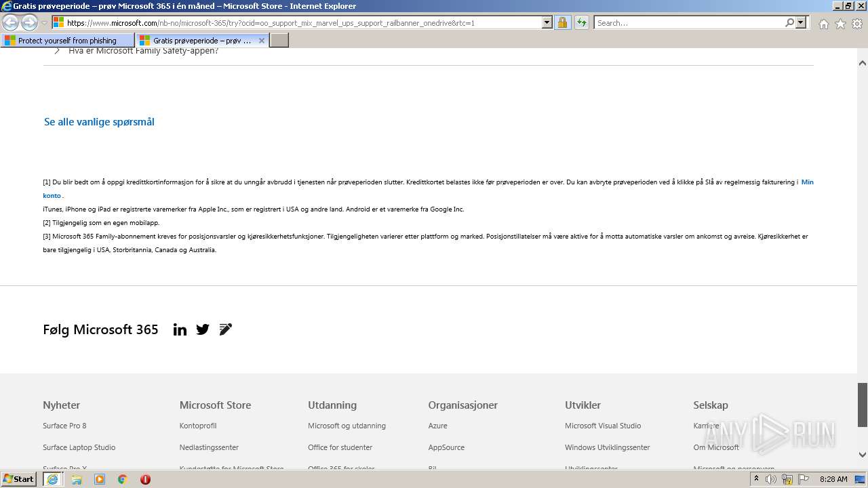Launch Chrome from the taskbar

pyautogui.click(x=123, y=479)
